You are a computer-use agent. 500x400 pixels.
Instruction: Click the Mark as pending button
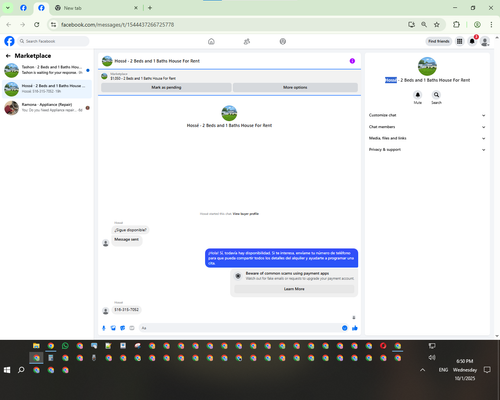(x=166, y=87)
